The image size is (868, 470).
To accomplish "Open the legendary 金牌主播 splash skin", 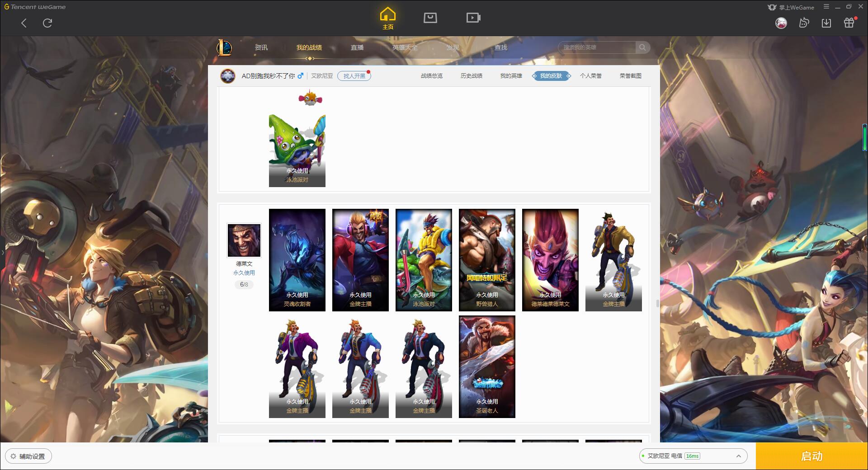I will [360, 260].
